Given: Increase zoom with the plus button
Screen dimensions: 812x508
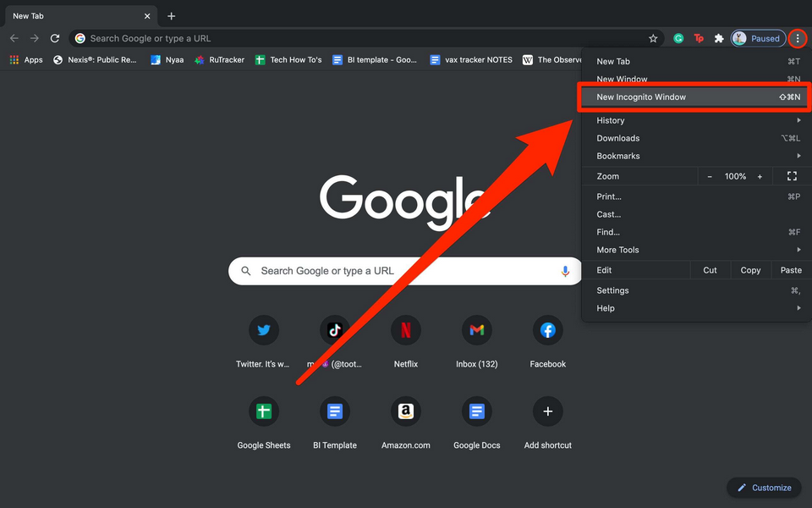Looking at the screenshot, I should 760,176.
